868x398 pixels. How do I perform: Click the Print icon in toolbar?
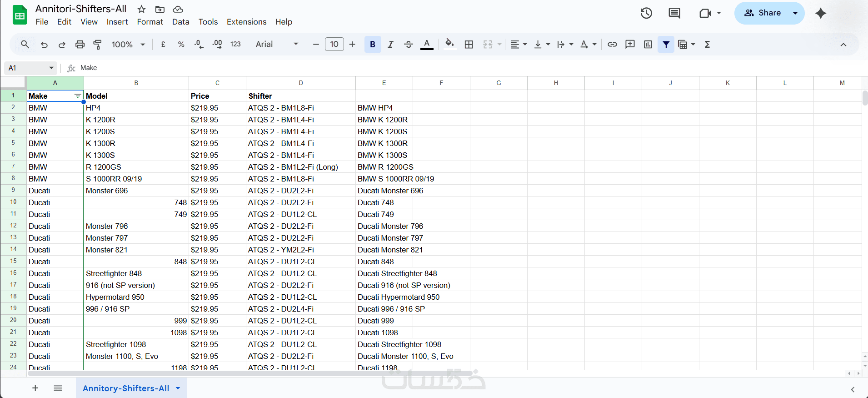pyautogui.click(x=80, y=45)
